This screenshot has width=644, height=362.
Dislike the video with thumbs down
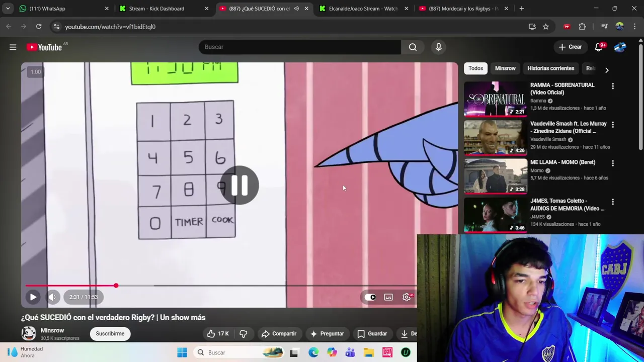click(244, 334)
